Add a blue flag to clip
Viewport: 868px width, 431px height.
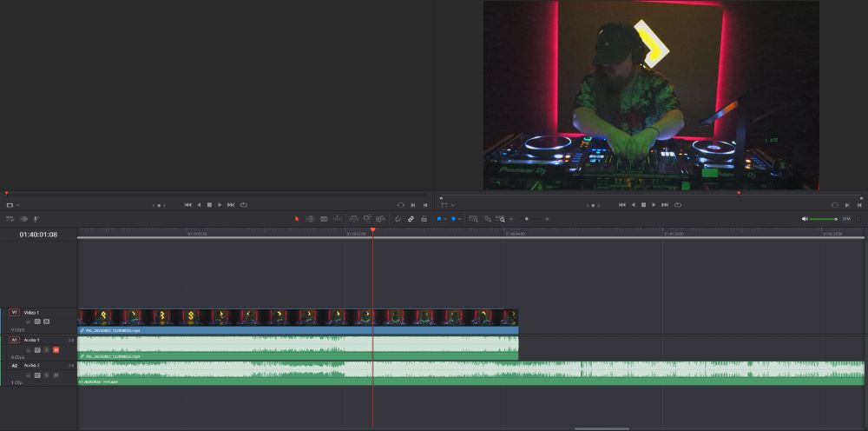click(439, 219)
